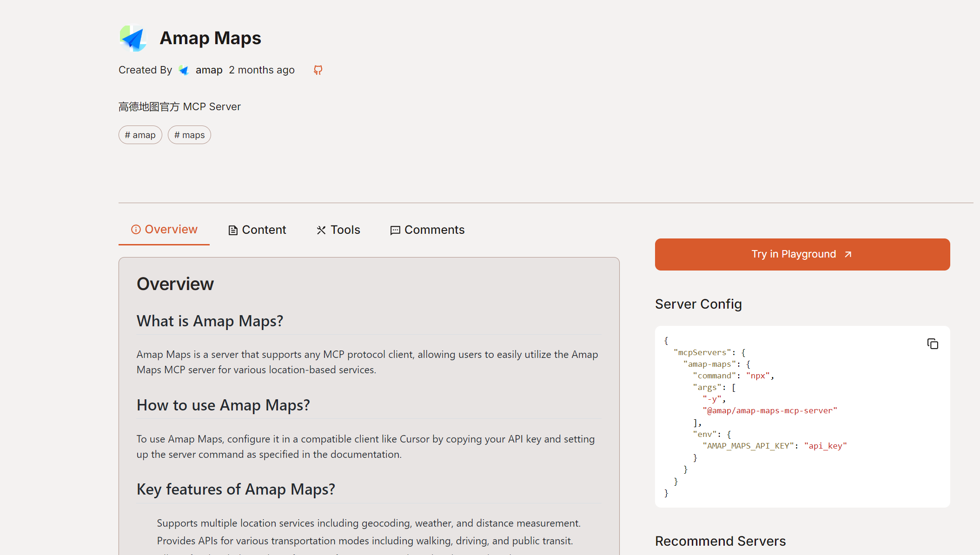Click the 'args' line in config
Screen dimensions: 980x555
pyautogui.click(x=714, y=388)
